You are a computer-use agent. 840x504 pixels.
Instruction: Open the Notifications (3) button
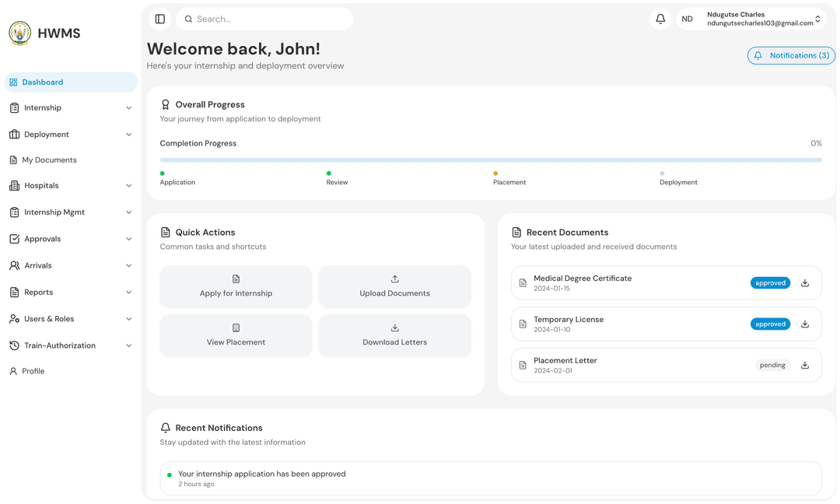click(x=791, y=56)
